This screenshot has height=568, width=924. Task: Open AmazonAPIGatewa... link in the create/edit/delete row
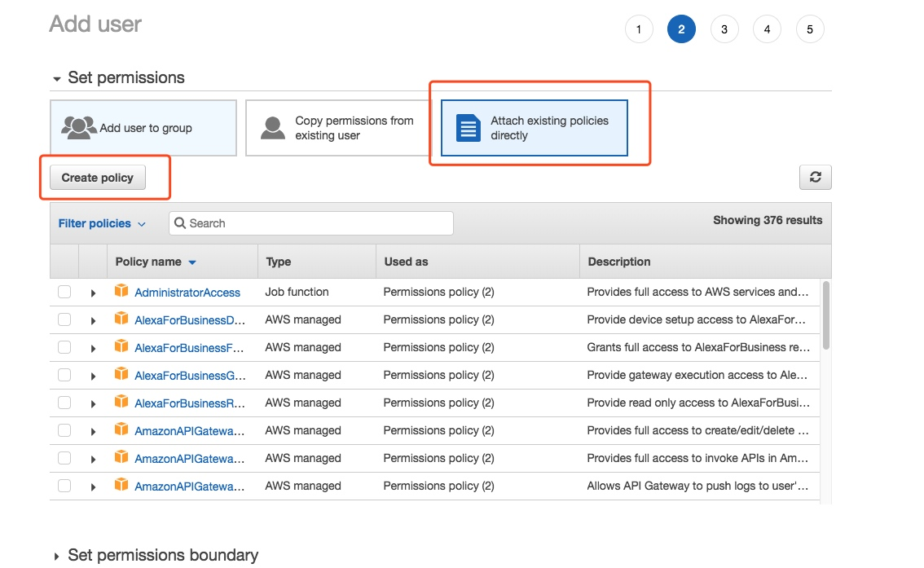click(189, 431)
